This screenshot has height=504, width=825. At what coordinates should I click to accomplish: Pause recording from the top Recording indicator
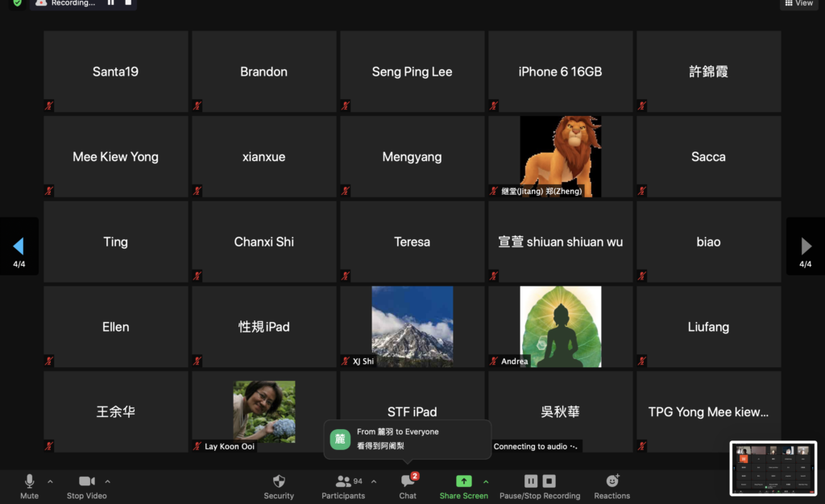click(110, 2)
